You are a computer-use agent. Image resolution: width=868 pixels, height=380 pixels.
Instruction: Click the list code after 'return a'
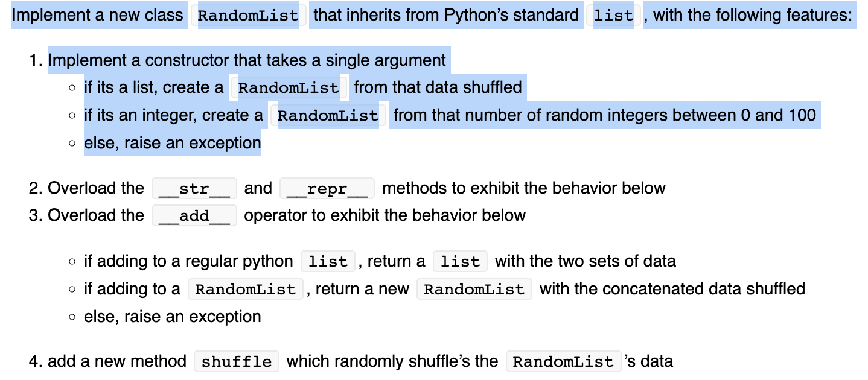(460, 261)
